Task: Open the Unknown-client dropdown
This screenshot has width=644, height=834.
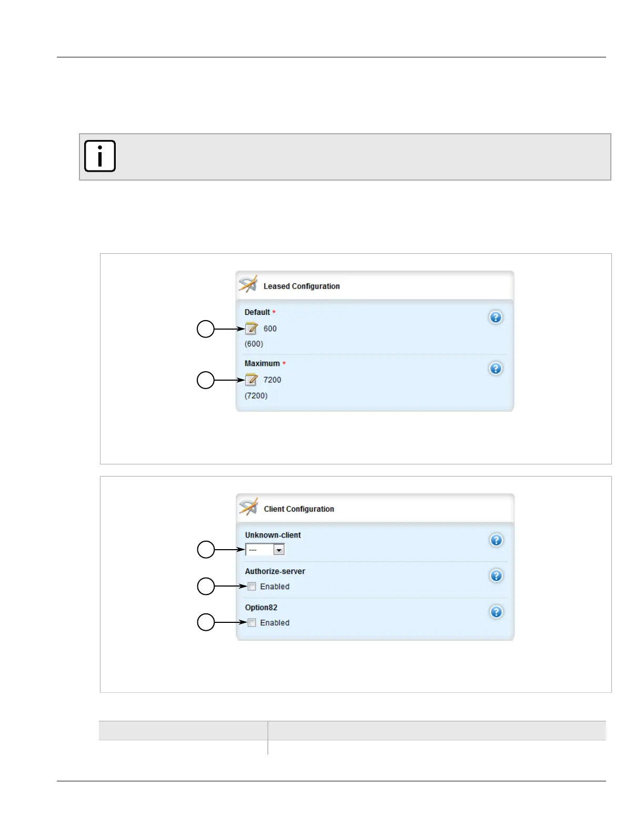Action: pyautogui.click(x=279, y=550)
